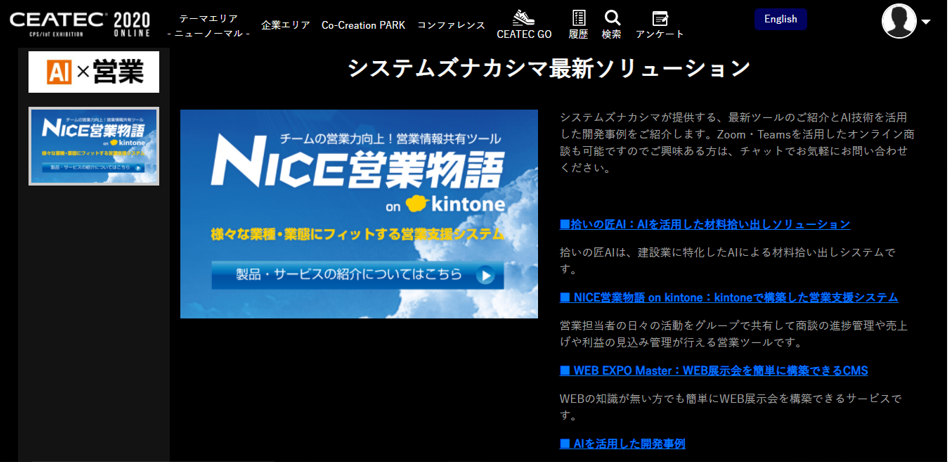Click the user profile avatar
The image size is (948, 462).
[899, 21]
